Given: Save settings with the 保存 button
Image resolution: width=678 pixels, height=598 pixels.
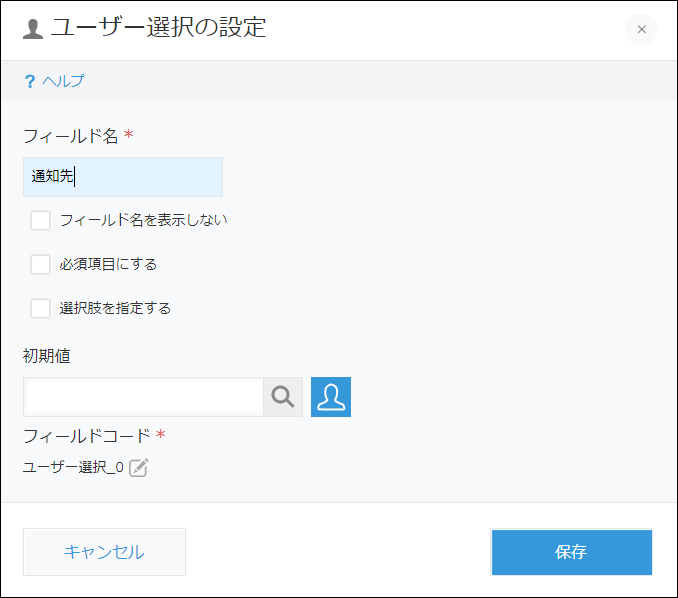Looking at the screenshot, I should pos(572,552).
